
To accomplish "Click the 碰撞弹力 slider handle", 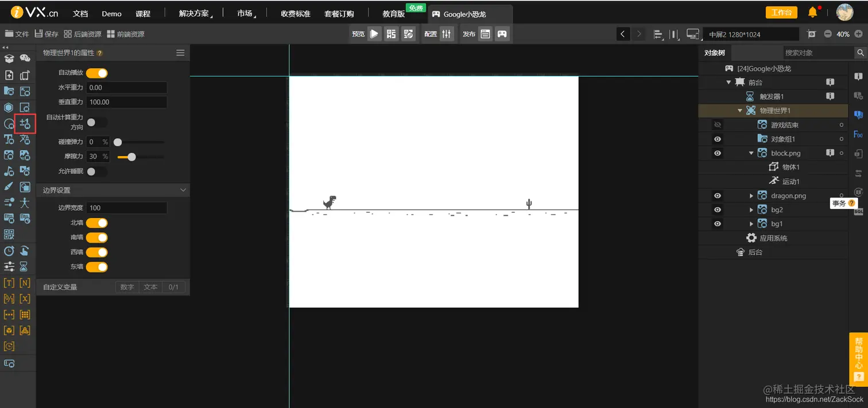I will click(118, 142).
